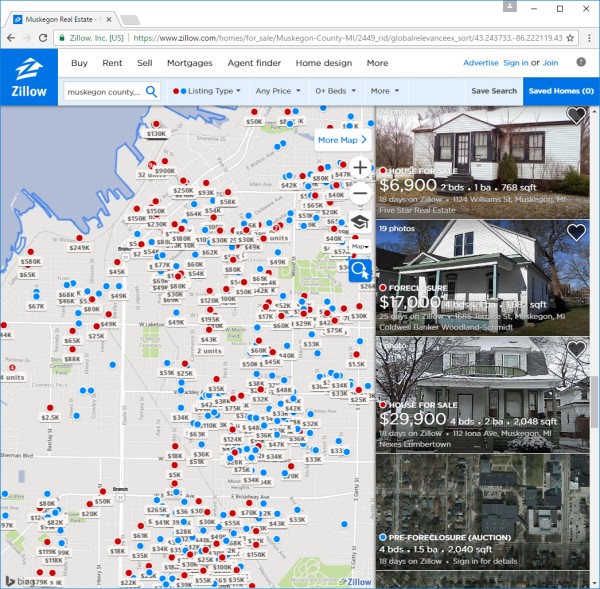Activate the draw search region tool

(360, 270)
